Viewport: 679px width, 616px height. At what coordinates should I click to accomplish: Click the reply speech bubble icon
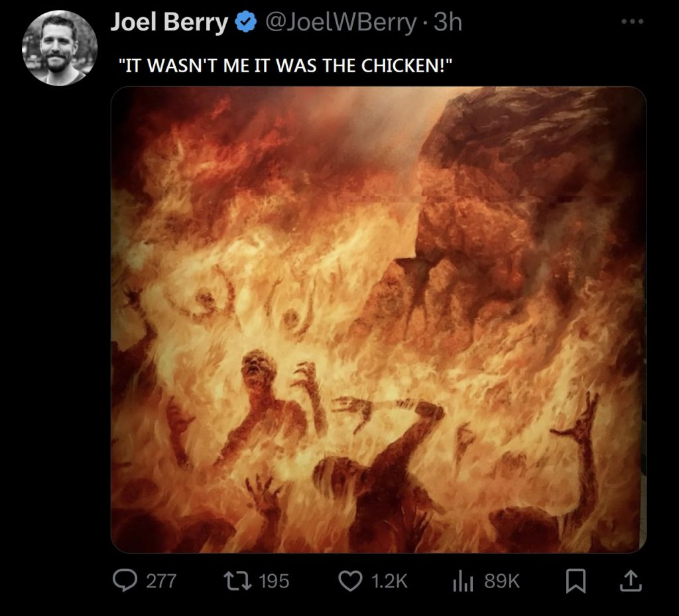tap(125, 582)
